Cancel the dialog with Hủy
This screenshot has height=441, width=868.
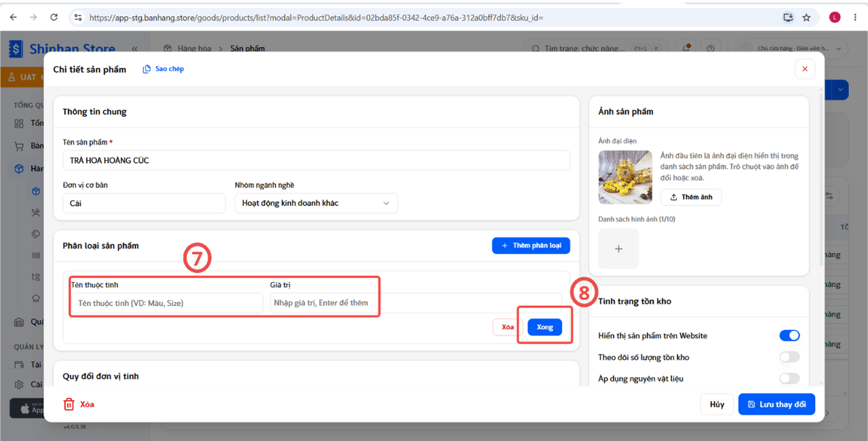click(x=717, y=404)
